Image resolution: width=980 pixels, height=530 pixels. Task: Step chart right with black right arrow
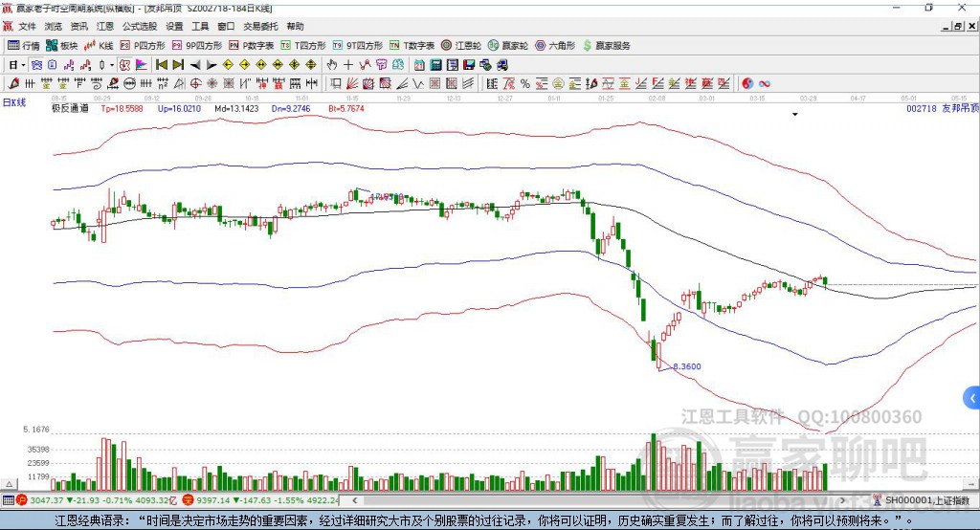point(212,65)
